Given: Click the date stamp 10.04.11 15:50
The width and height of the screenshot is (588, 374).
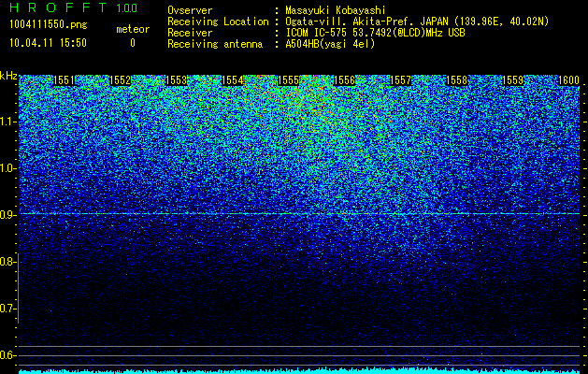Looking at the screenshot, I should click(x=48, y=43).
